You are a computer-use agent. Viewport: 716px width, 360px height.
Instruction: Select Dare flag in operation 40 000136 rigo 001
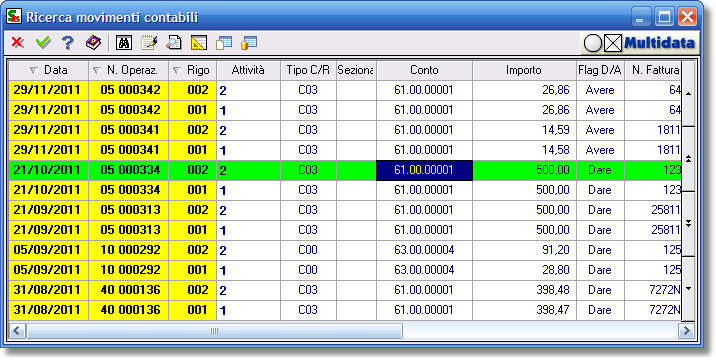tap(600, 310)
